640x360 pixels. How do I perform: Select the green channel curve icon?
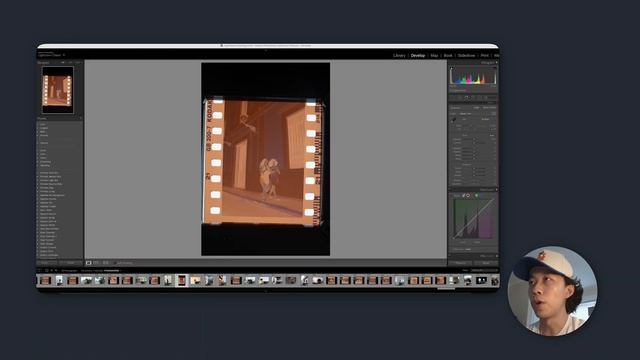476,196
